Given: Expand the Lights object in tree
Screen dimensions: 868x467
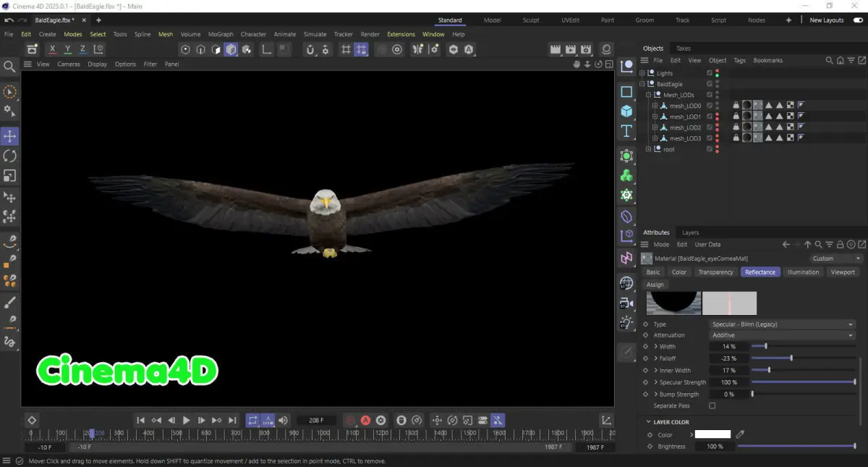Looking at the screenshot, I should tap(642, 73).
